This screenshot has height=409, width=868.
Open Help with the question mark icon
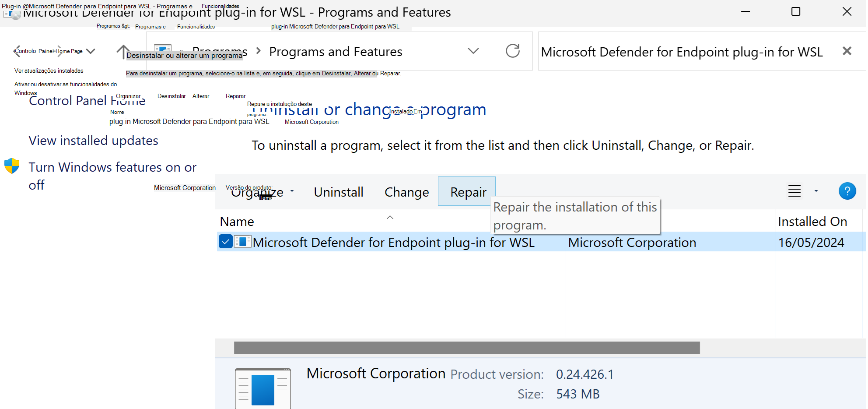click(847, 191)
